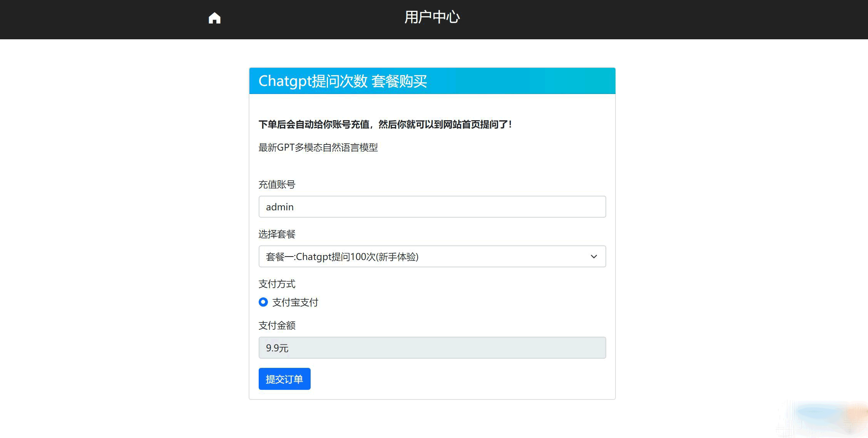Focus the admin account input field
The height and width of the screenshot is (438, 868).
[x=432, y=207]
